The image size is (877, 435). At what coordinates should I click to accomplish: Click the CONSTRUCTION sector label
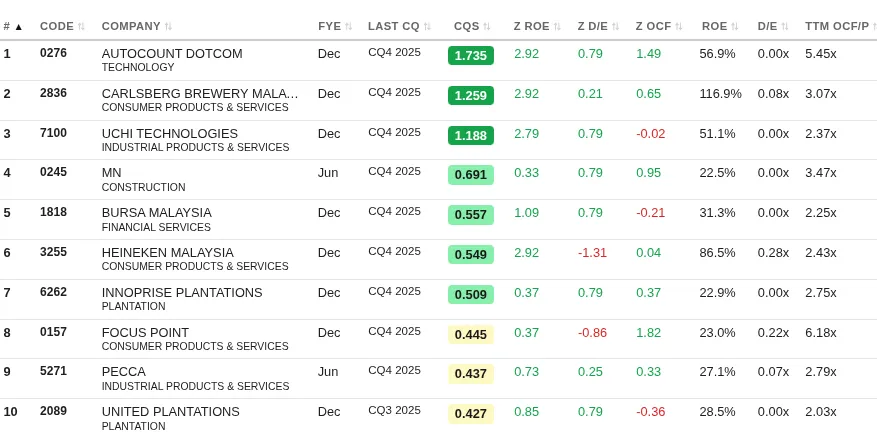tap(143, 187)
